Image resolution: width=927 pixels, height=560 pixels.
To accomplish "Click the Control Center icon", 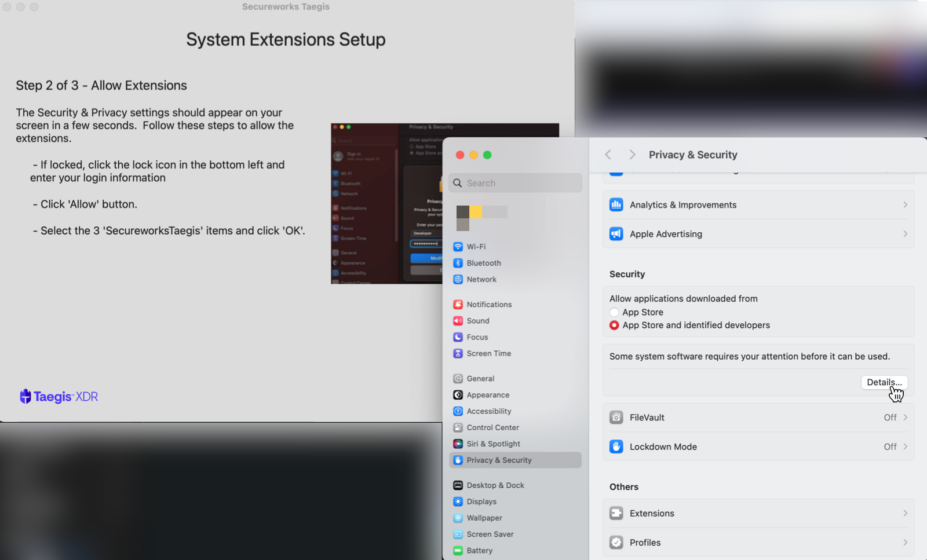I will click(x=458, y=427).
